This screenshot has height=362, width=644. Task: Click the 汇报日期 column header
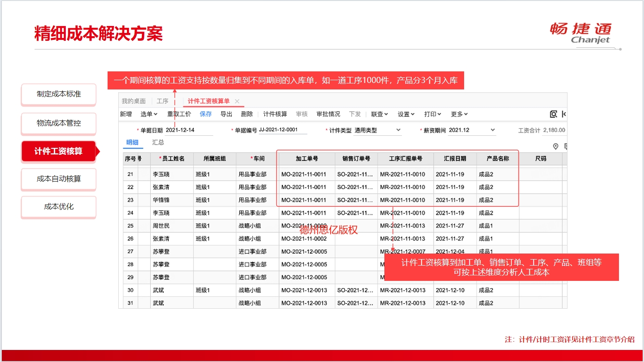(x=455, y=159)
